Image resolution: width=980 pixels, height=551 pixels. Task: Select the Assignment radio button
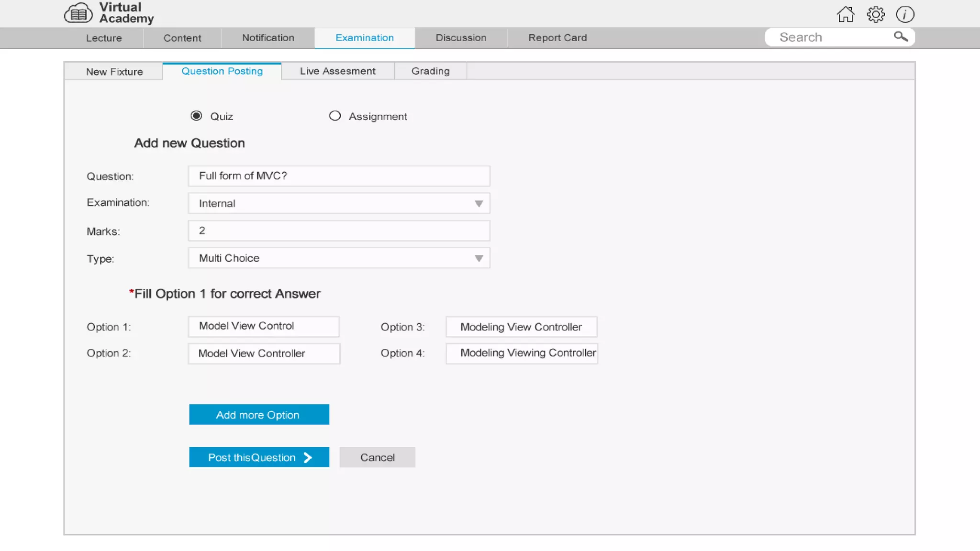[335, 116]
